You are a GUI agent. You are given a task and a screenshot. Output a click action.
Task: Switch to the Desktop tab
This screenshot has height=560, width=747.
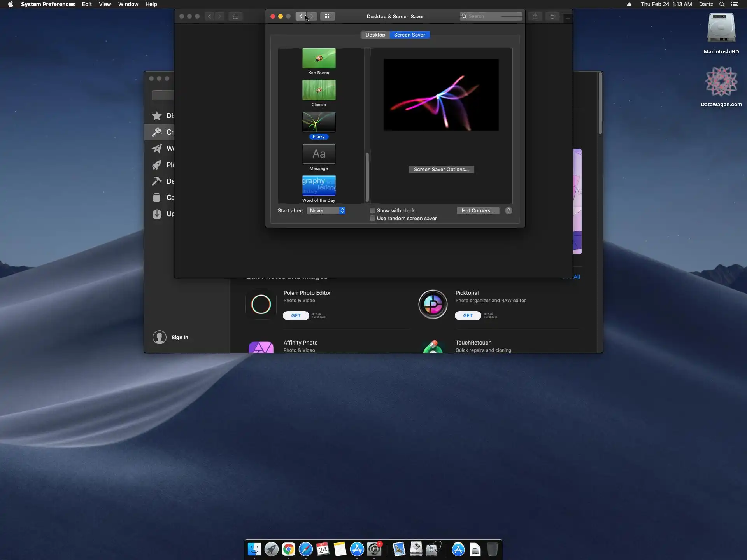(375, 35)
